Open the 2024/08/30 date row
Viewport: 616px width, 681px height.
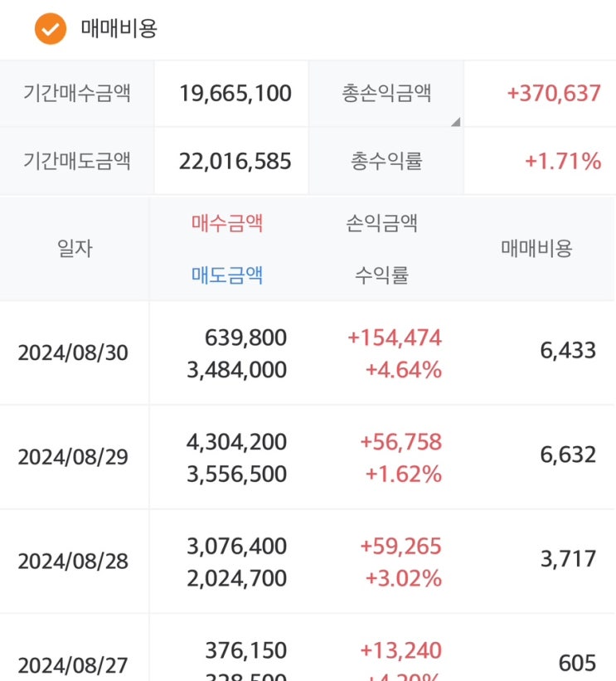(x=73, y=353)
